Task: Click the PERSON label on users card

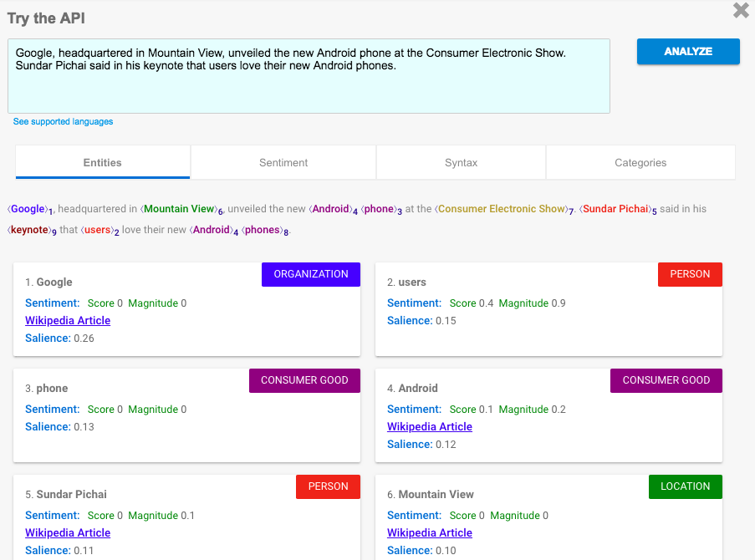Action: (690, 274)
